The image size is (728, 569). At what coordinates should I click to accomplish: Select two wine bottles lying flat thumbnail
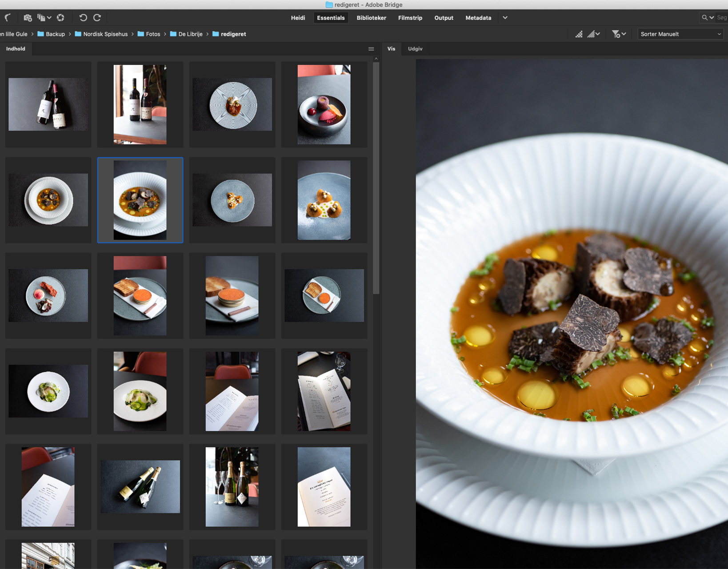pyautogui.click(x=48, y=104)
